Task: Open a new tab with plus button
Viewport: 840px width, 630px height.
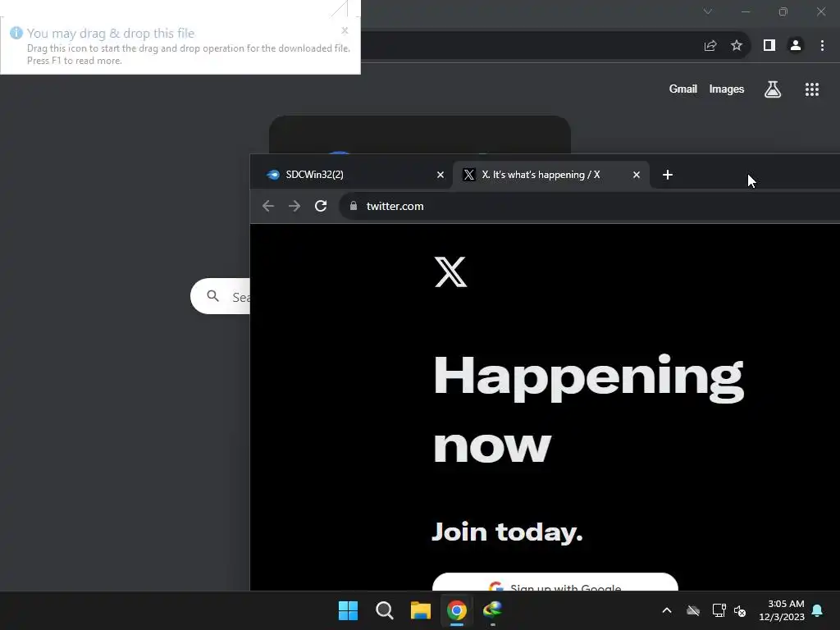Action: click(x=668, y=175)
